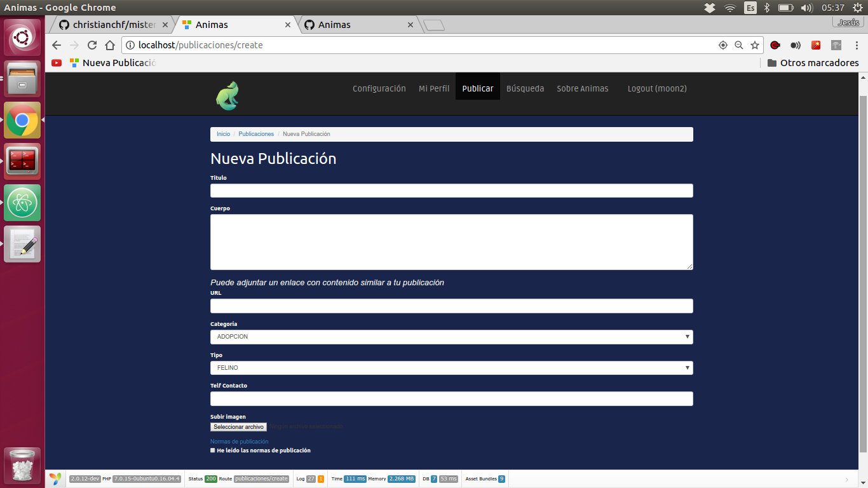Bookmark this page with the star icon
The image size is (868, 488).
755,45
